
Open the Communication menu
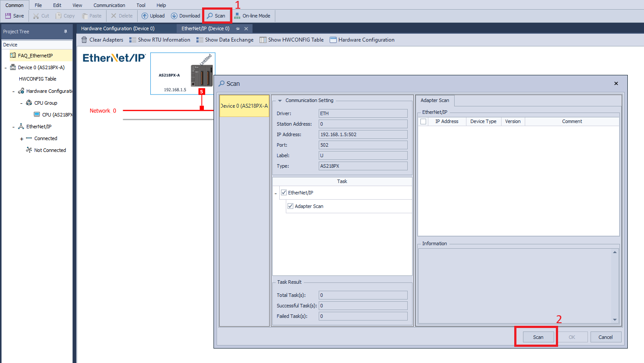tap(109, 5)
